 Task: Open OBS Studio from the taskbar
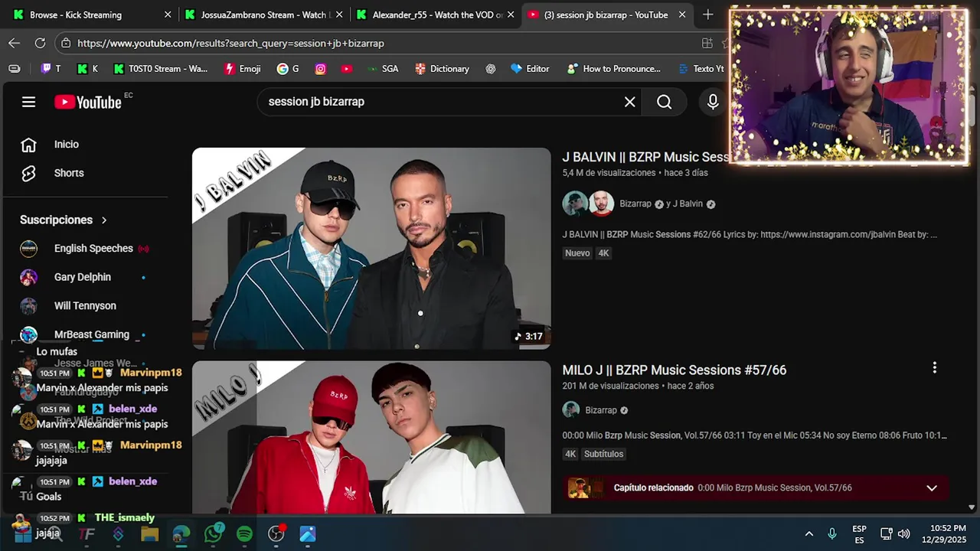[x=276, y=533]
